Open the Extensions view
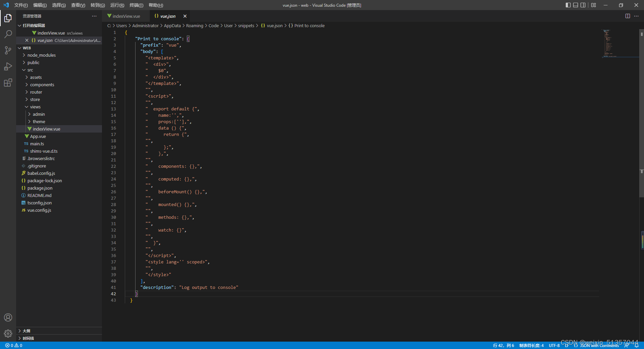 coord(8,83)
